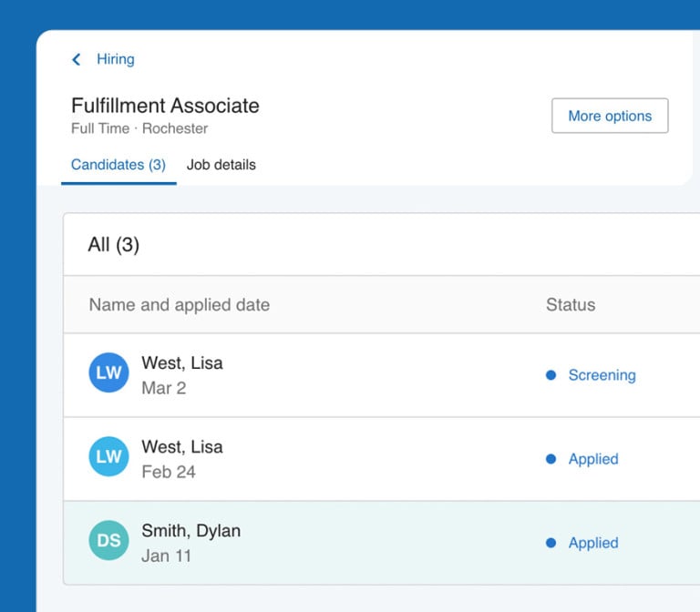Click the back chevron beside Hiring
This screenshot has height=612, width=700.
(77, 59)
